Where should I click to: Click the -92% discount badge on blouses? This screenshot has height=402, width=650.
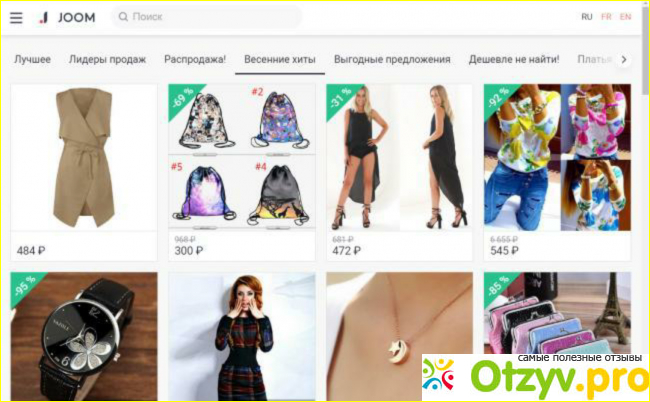pos(498,99)
